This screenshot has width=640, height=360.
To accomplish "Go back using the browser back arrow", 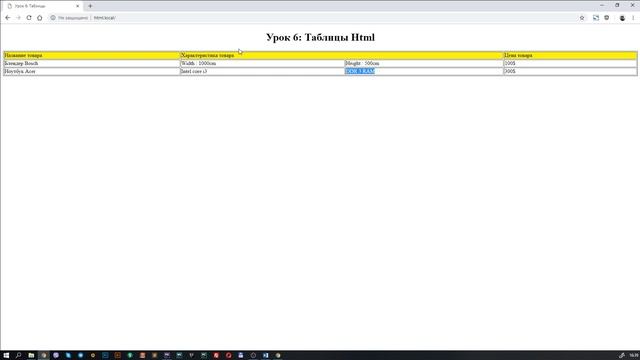I will [x=8, y=18].
